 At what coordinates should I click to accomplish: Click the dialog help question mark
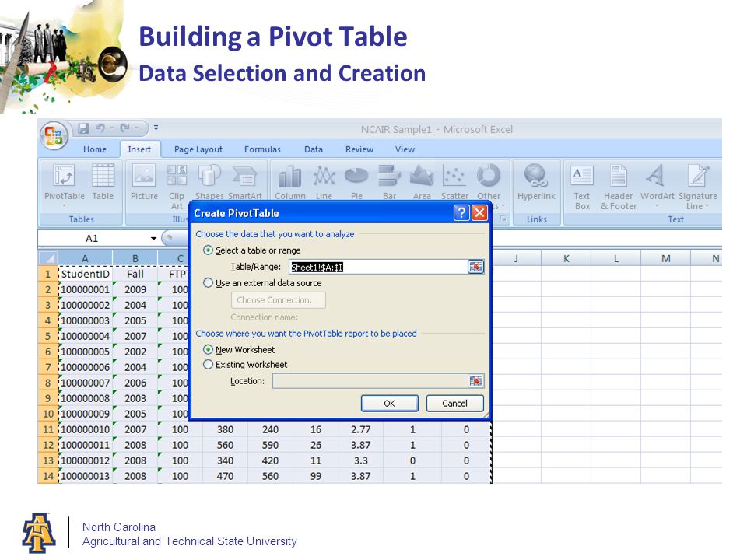click(461, 213)
